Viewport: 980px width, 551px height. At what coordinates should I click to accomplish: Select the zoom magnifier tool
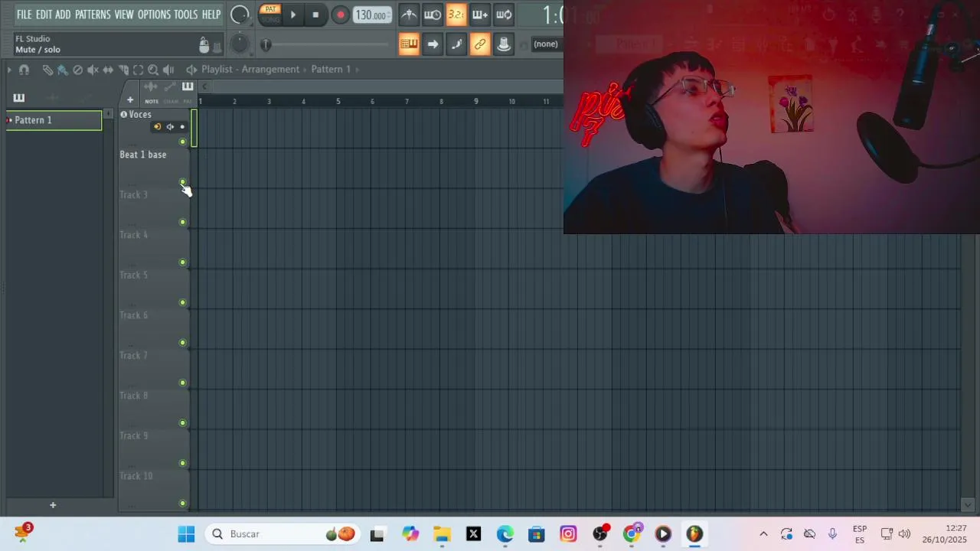pos(153,70)
